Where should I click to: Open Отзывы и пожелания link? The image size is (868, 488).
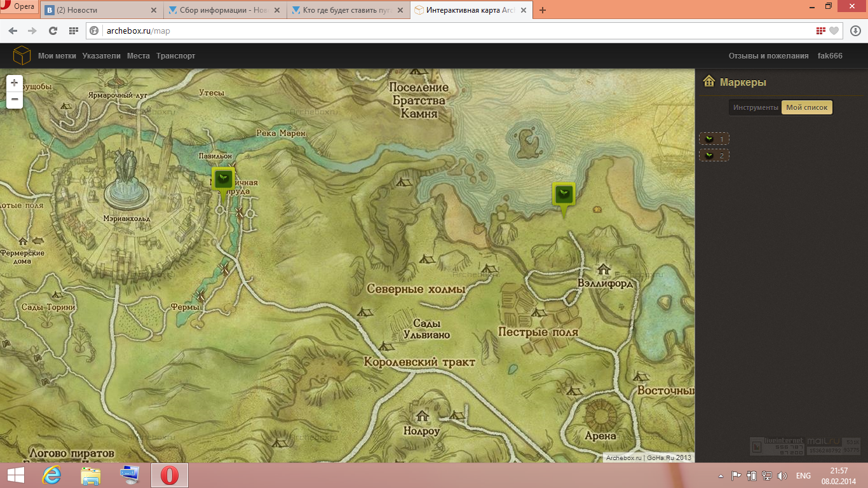point(768,56)
